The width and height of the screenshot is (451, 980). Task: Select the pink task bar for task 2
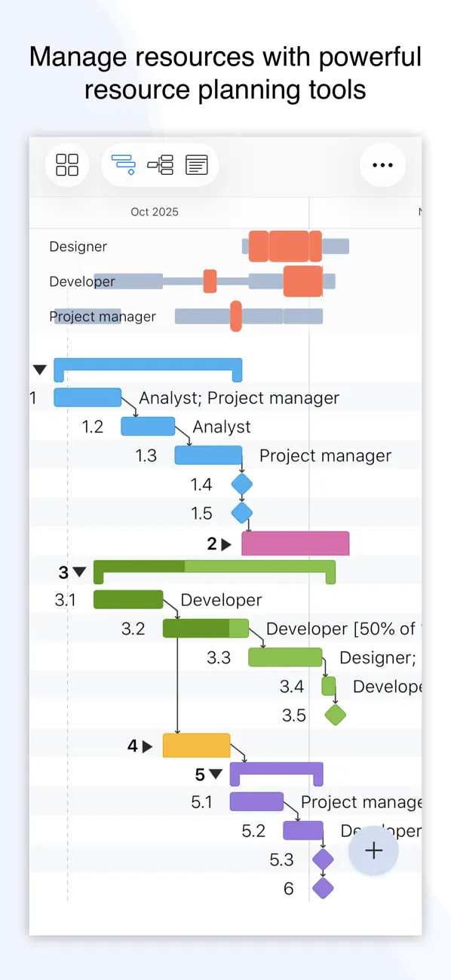pyautogui.click(x=295, y=542)
